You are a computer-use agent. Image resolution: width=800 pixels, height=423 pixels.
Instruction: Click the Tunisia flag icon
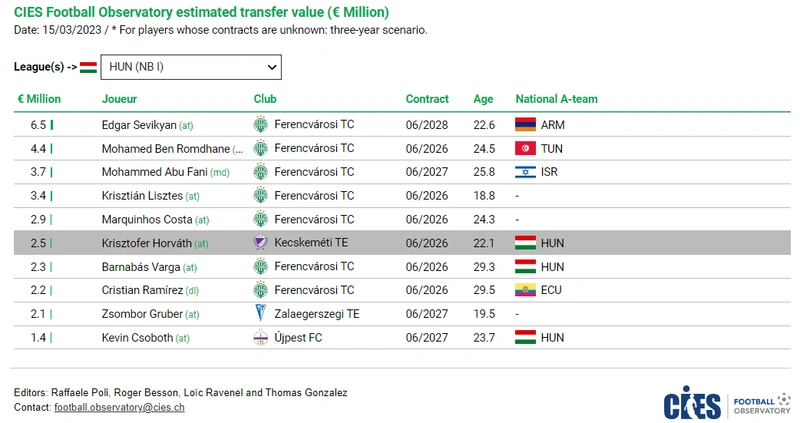pyautogui.click(x=526, y=148)
